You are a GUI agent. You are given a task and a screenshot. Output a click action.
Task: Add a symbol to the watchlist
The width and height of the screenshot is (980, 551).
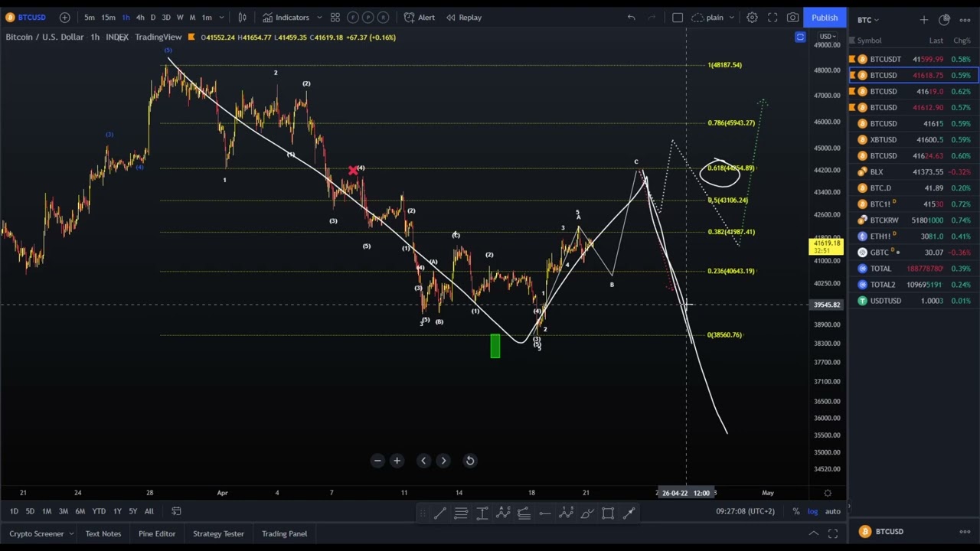[923, 20]
